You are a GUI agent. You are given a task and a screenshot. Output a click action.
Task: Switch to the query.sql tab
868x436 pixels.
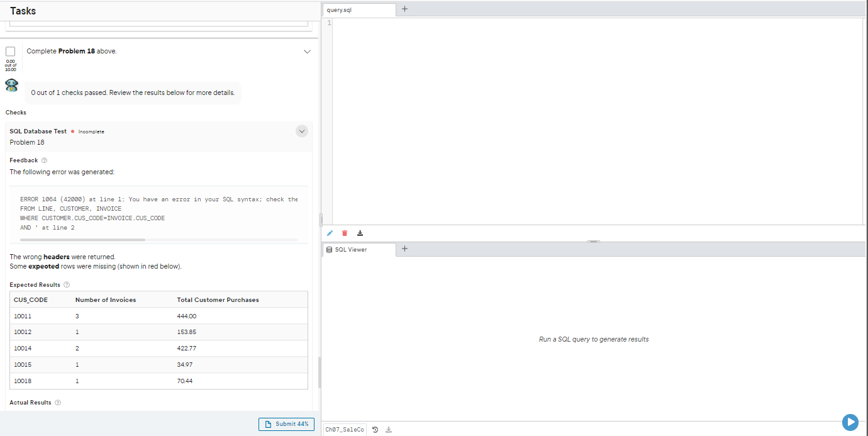point(359,10)
